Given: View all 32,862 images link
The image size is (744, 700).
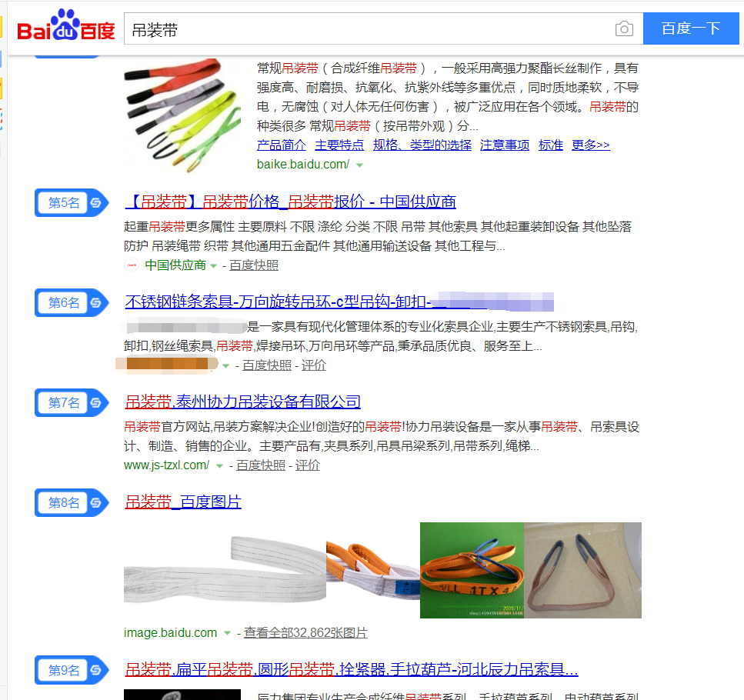Looking at the screenshot, I should [x=305, y=632].
